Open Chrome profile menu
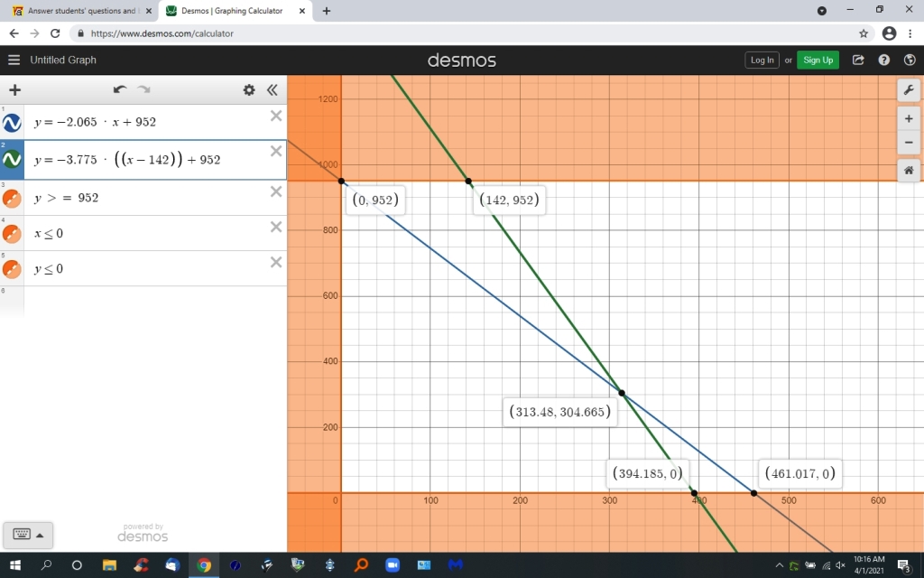Screen dimensions: 924x578 click(889, 33)
